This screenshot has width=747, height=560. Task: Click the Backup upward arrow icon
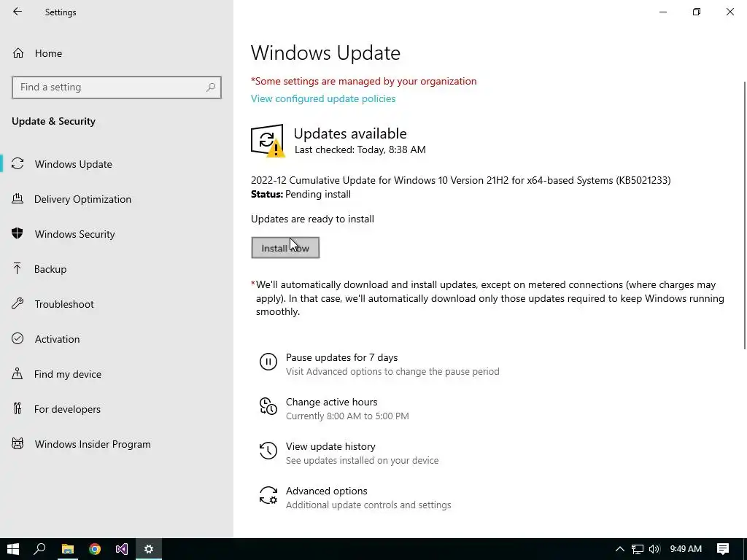[x=18, y=268]
